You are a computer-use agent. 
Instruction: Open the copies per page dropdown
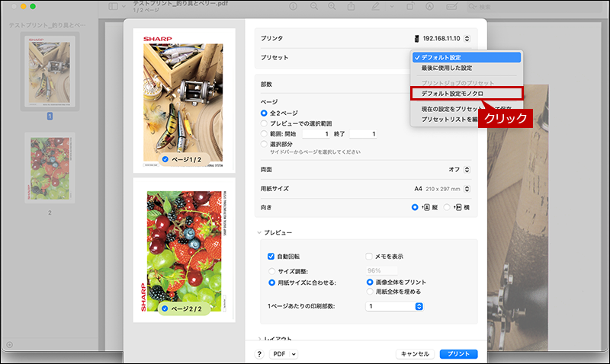click(394, 306)
